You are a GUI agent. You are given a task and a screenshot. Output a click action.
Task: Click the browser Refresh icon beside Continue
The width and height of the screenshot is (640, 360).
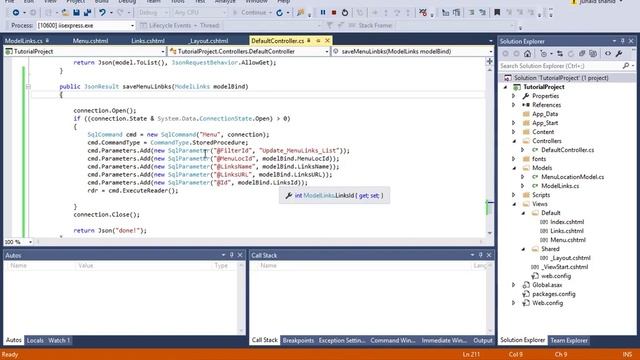(280, 13)
